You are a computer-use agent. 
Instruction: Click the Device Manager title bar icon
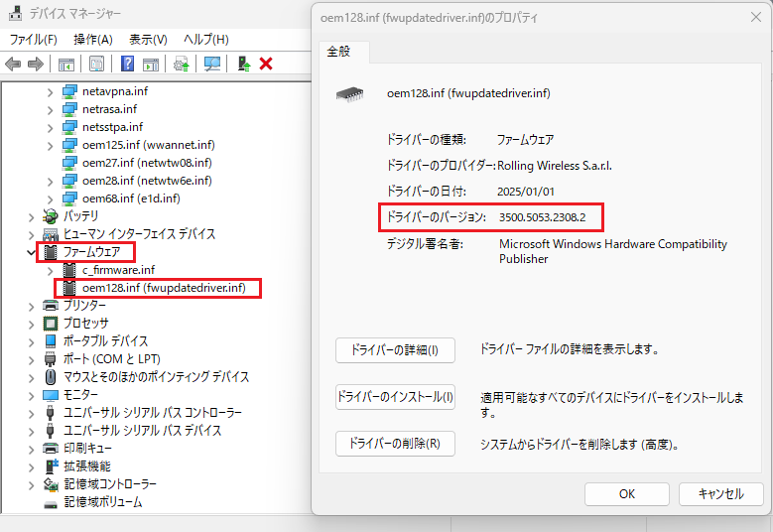click(x=15, y=13)
